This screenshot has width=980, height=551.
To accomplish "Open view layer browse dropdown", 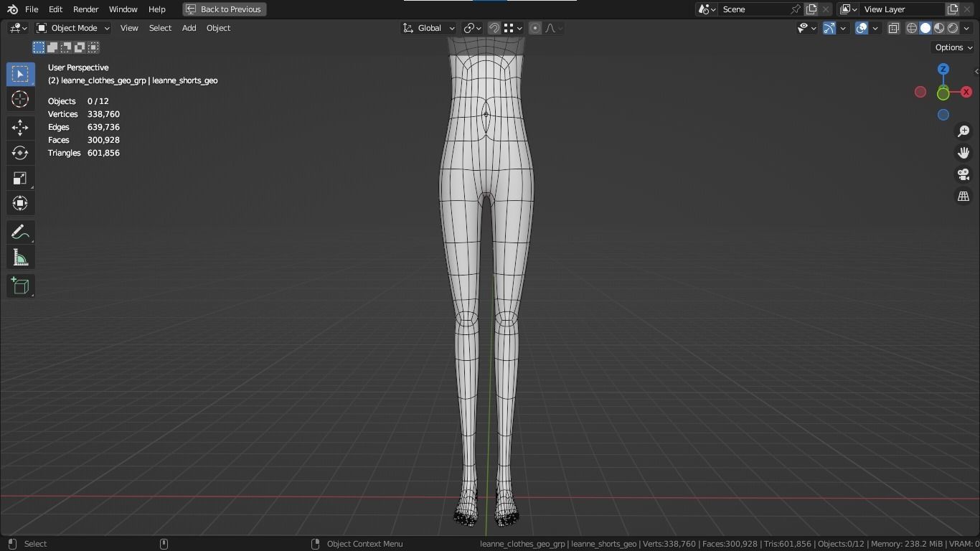I will (x=849, y=9).
